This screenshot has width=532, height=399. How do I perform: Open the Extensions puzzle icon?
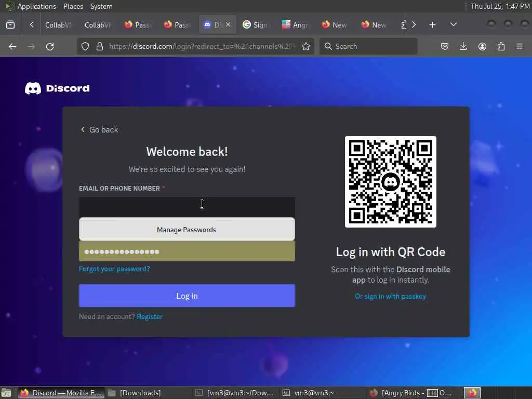501,46
